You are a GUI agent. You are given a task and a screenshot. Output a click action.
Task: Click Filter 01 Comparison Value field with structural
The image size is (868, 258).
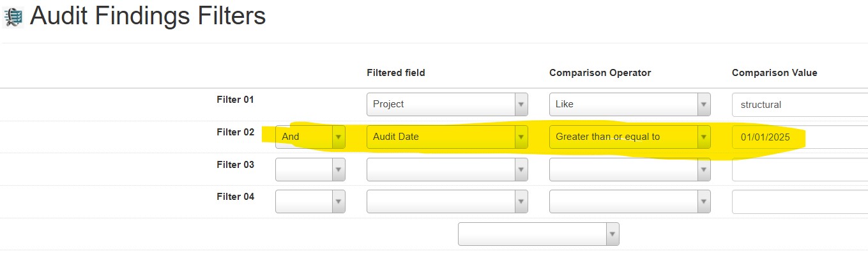point(800,104)
